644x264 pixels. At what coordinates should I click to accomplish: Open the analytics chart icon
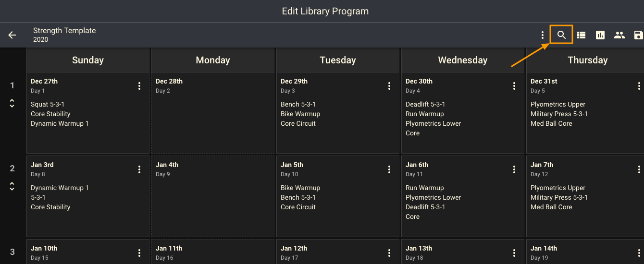pyautogui.click(x=600, y=35)
